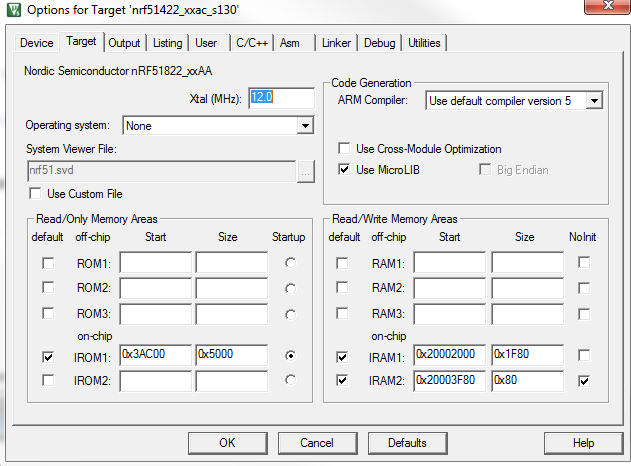631x466 pixels.
Task: Switch to the C/C++ tab
Action: 252,43
